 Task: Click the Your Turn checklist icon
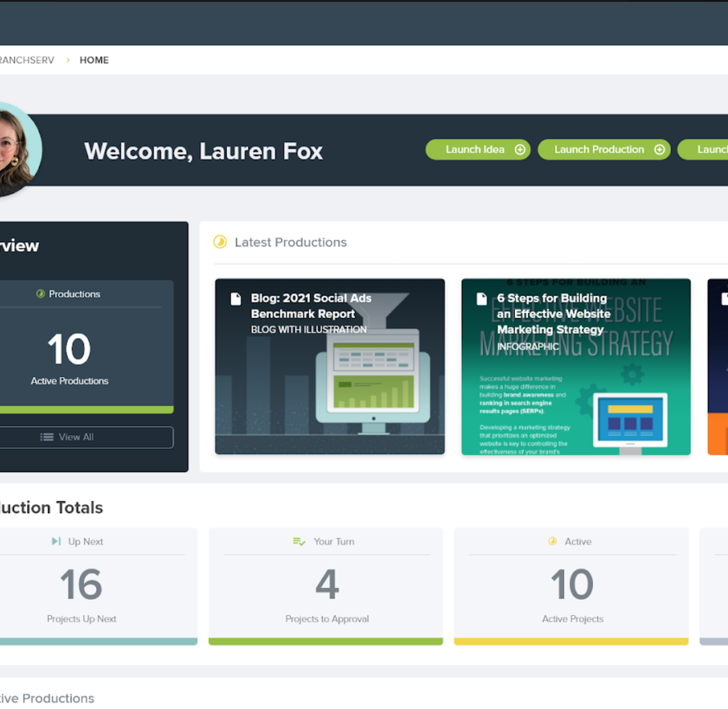tap(299, 541)
